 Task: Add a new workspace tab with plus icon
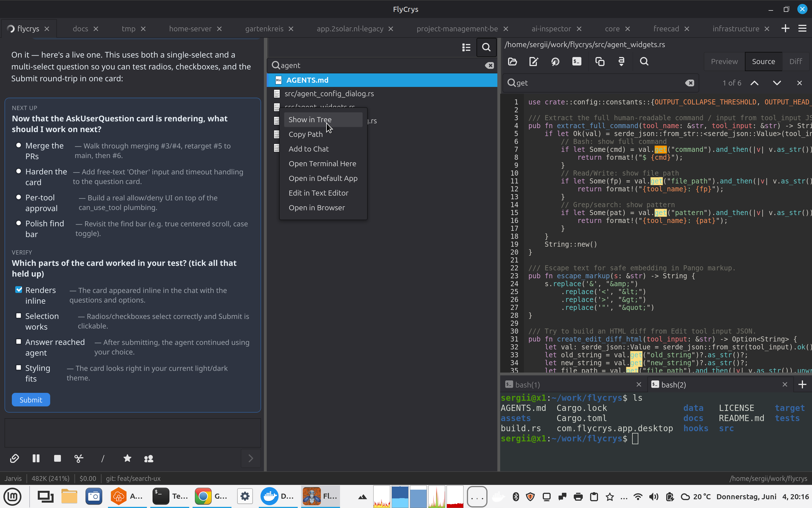point(785,29)
